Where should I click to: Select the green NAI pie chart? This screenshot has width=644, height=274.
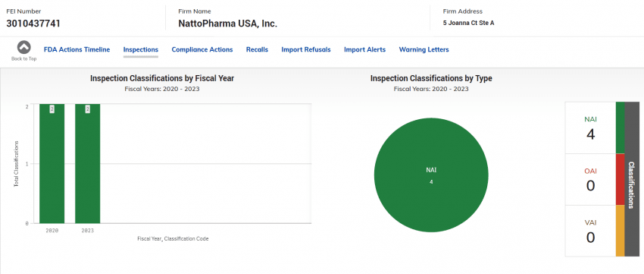[431, 175]
